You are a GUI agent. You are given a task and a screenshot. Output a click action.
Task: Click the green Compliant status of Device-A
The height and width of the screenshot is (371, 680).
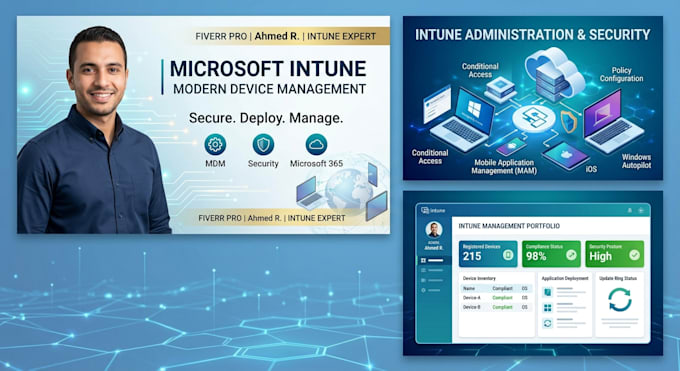coord(502,298)
